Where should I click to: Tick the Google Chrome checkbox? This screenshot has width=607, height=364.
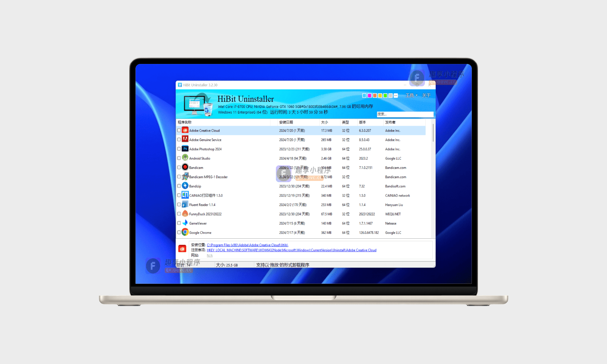(179, 232)
